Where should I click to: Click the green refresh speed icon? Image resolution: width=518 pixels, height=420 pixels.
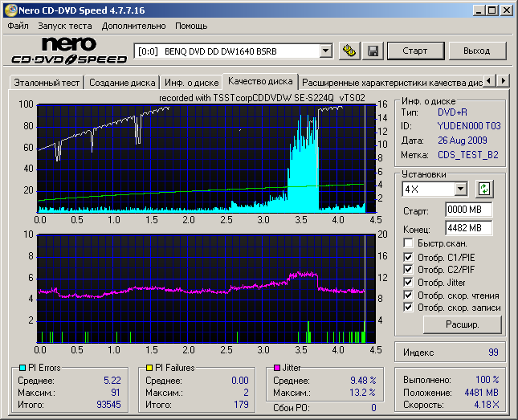[x=484, y=189]
